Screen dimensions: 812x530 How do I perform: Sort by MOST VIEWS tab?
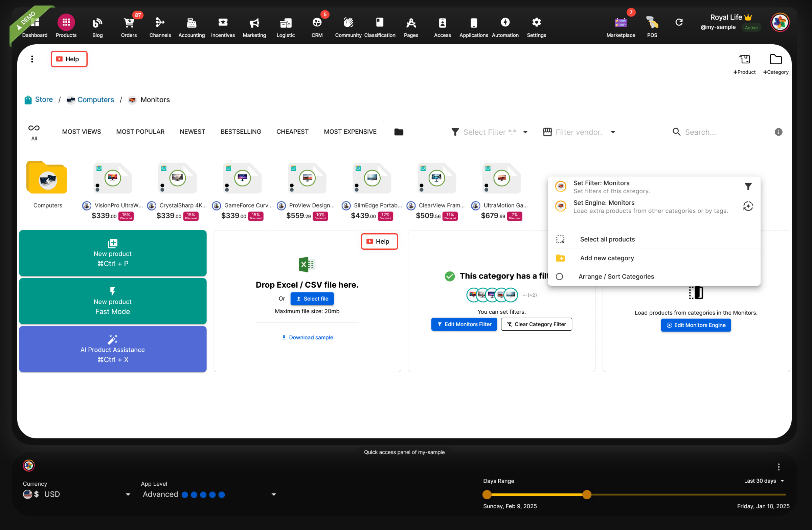(81, 132)
